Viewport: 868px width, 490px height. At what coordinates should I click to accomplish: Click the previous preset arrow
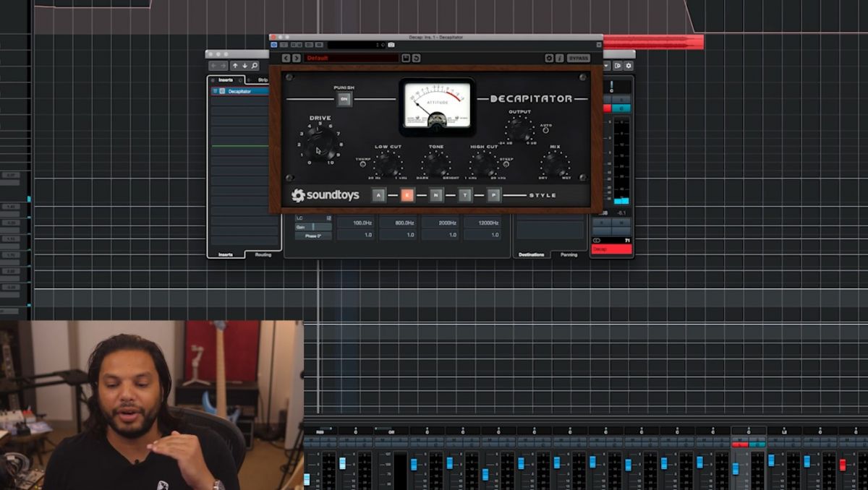pos(286,57)
